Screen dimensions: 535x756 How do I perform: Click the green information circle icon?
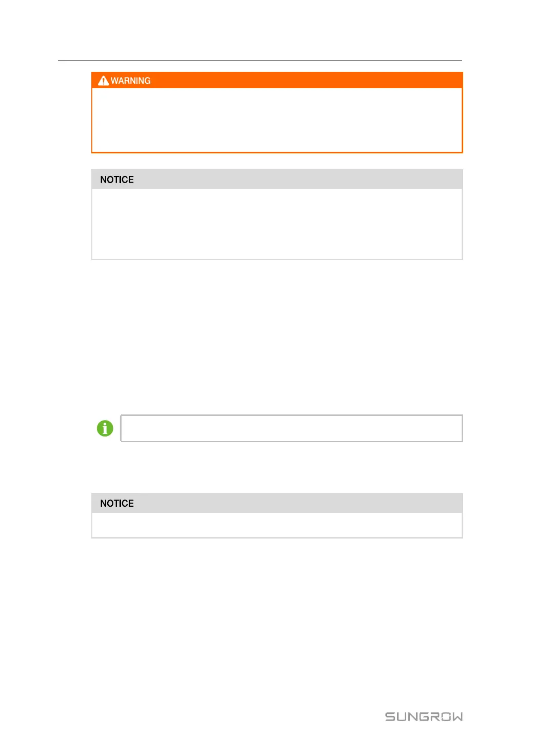(105, 428)
